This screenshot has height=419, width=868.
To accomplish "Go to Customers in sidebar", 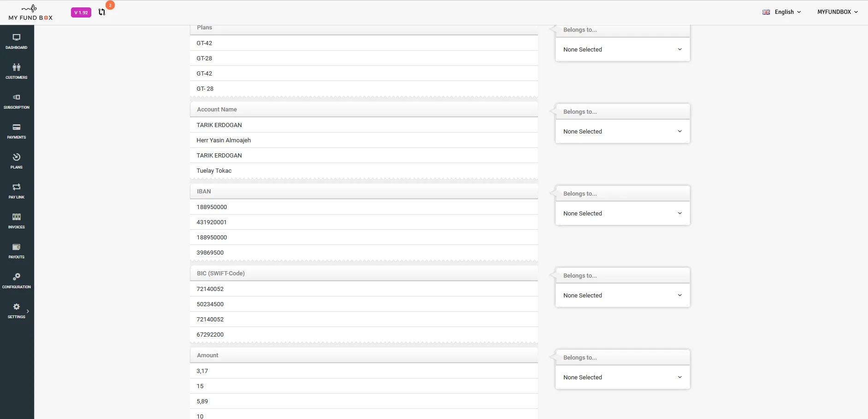I will (x=17, y=71).
